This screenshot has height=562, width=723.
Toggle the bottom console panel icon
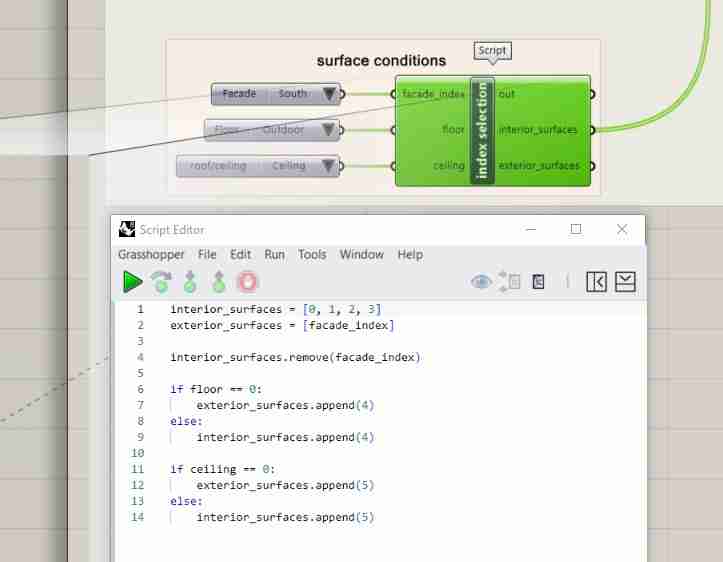point(625,282)
